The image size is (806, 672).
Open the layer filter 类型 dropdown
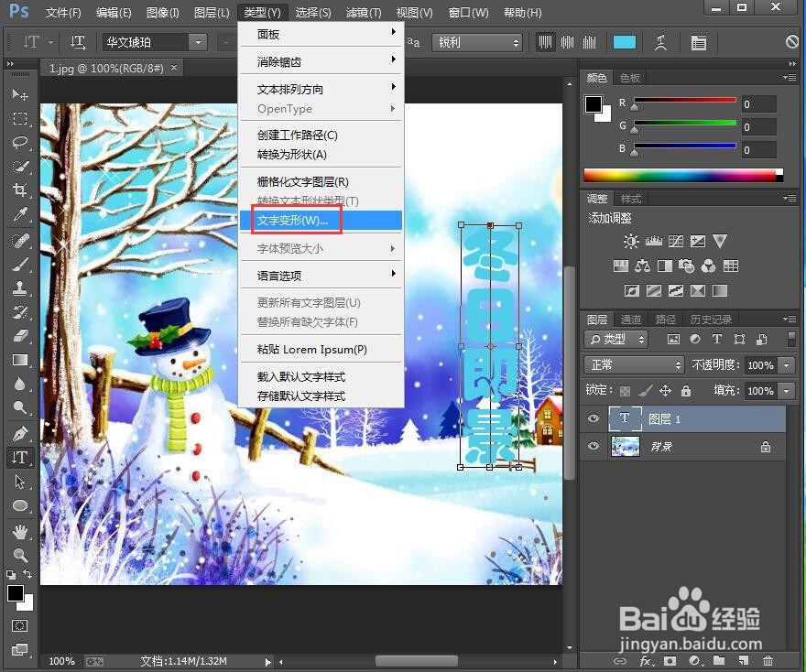[615, 339]
